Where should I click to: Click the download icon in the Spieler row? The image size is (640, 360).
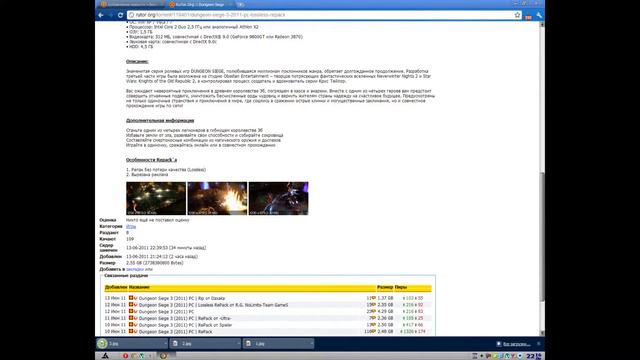point(131,324)
